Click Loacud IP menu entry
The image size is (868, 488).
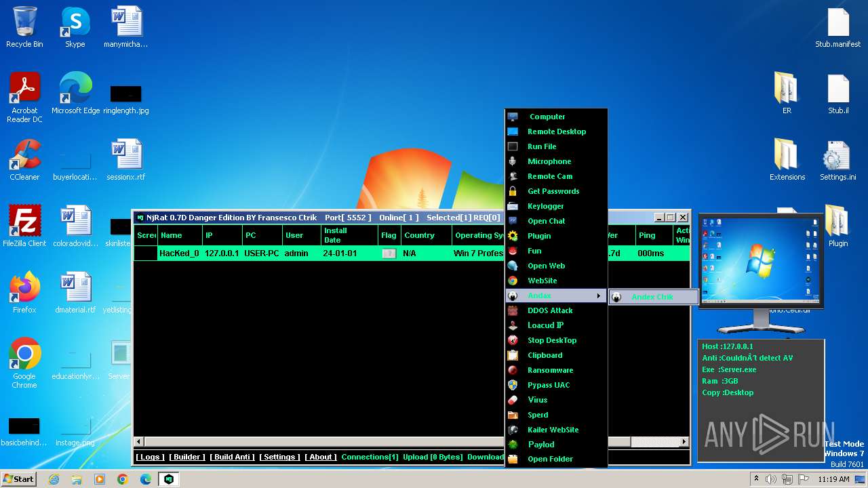pyautogui.click(x=556, y=325)
